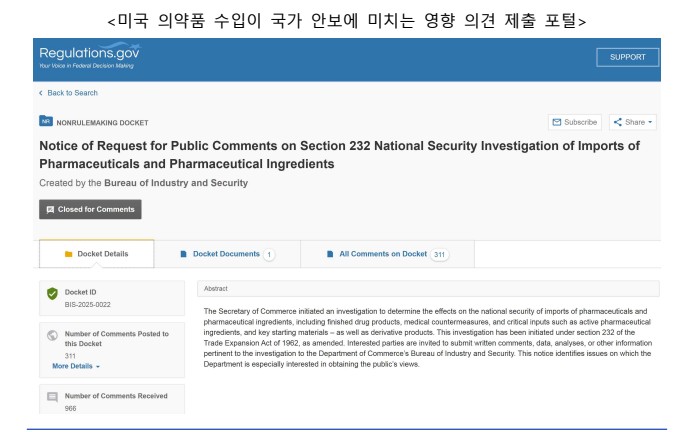Click the Docket Documents file icon

pyautogui.click(x=183, y=254)
